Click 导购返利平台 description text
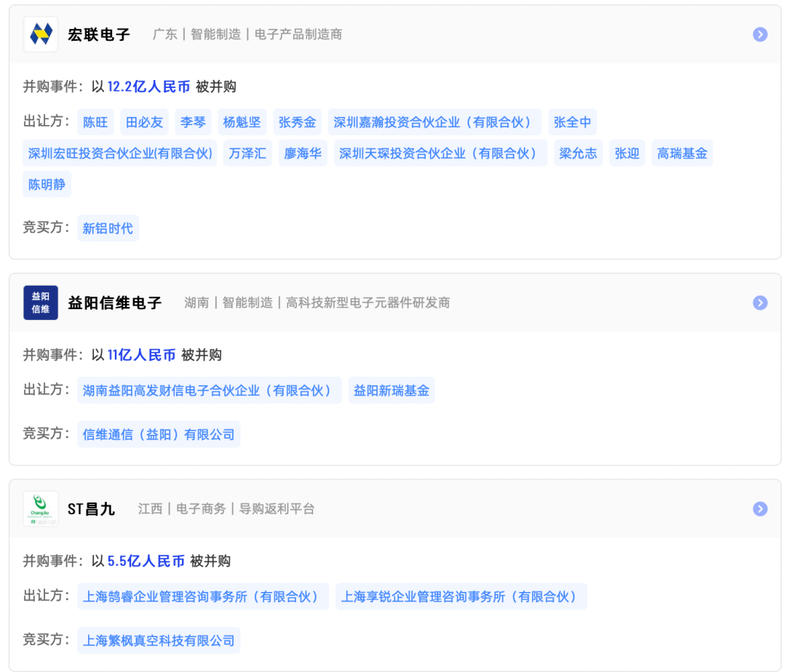786x672 pixels. (x=277, y=509)
